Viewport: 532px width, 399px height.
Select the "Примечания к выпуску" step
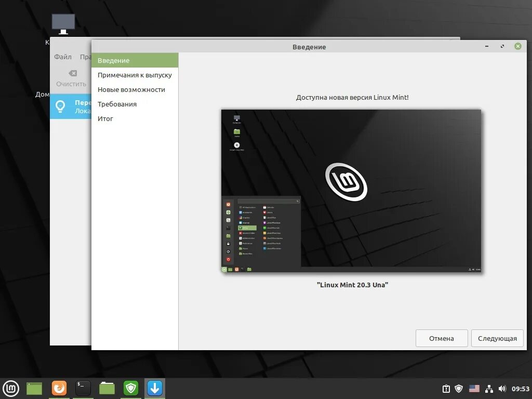pos(134,75)
